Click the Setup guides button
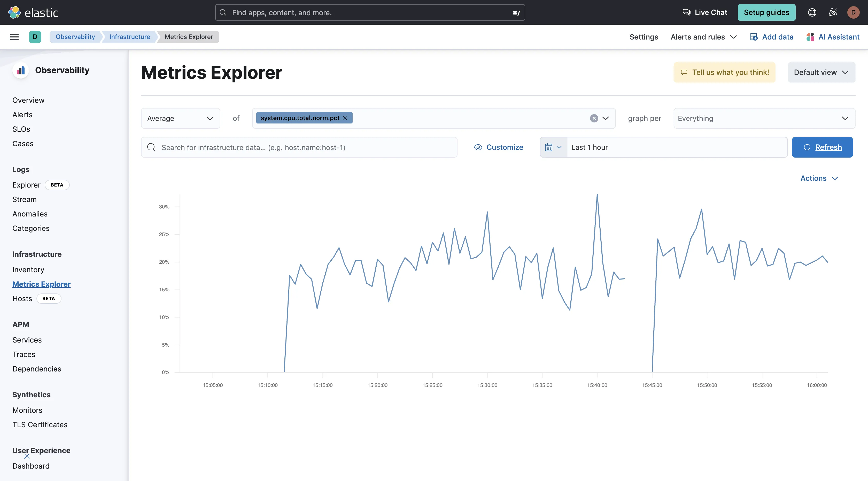Screen dimensions: 868x481 [x=766, y=12]
